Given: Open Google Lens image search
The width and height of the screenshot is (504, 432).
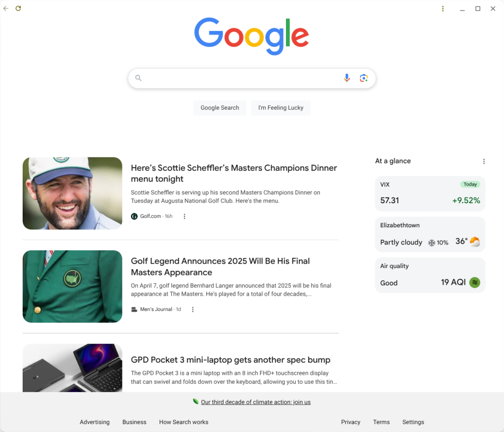Looking at the screenshot, I should point(364,78).
